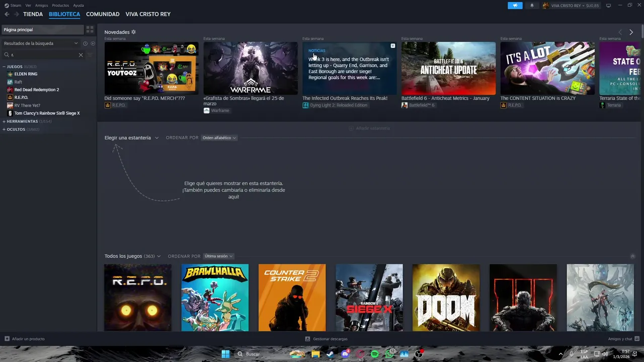This screenshot has width=644, height=362.
Task: Click the announcements megaphone button
Action: tap(515, 6)
